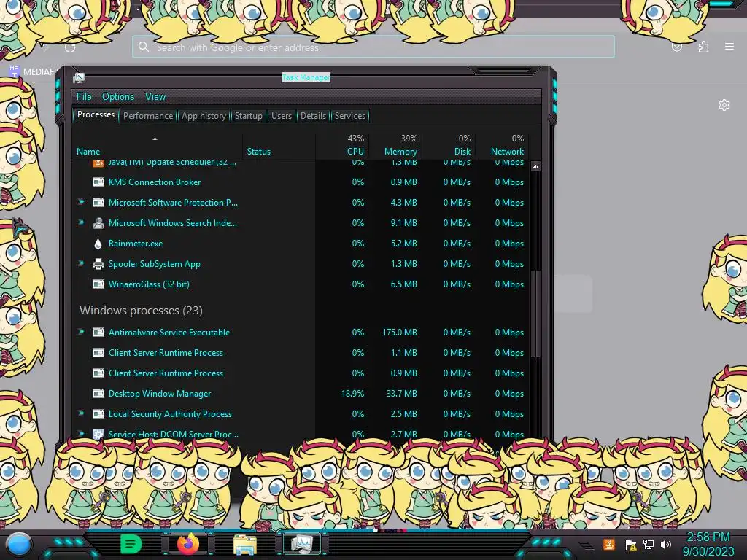Click the WinaeroGlass process icon
Screen dimensions: 747x560
click(x=98, y=284)
